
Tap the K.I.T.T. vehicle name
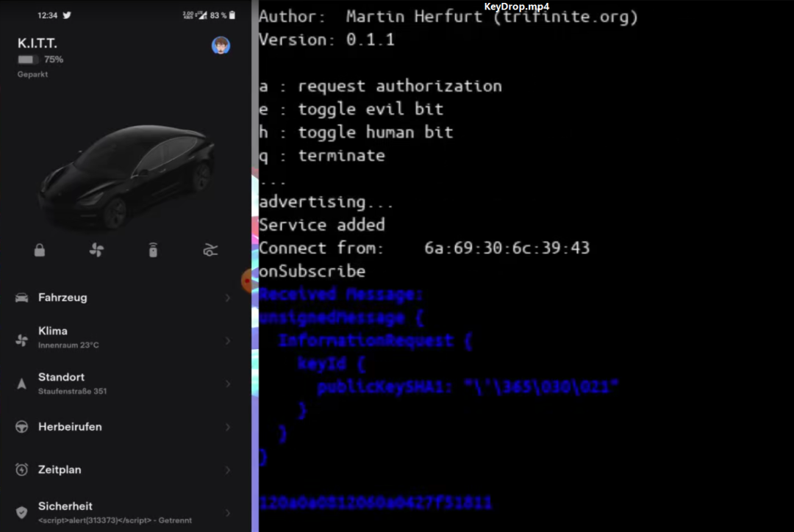(37, 43)
